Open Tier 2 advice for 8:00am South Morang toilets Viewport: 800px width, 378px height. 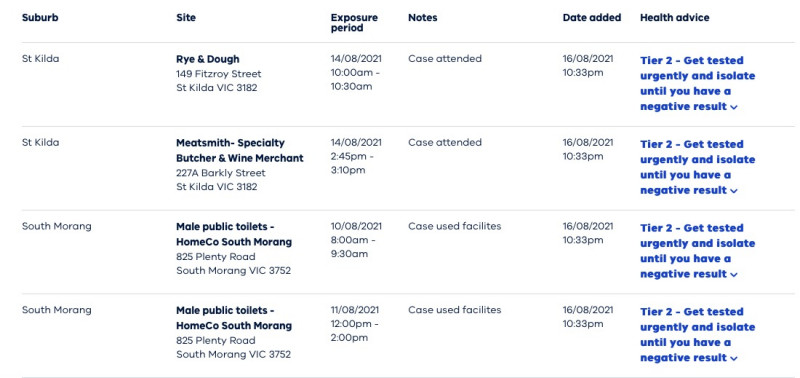(x=697, y=250)
